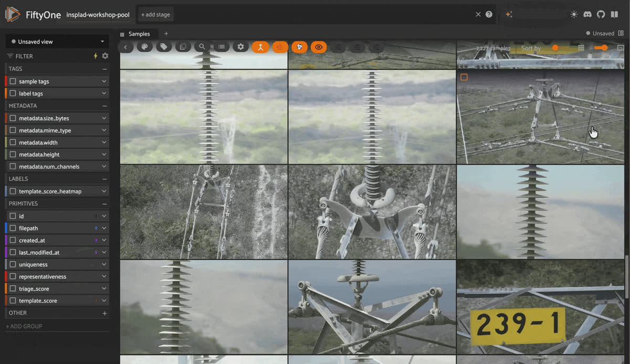Open the Discord icon link
This screenshot has width=630, height=364.
pyautogui.click(x=587, y=15)
